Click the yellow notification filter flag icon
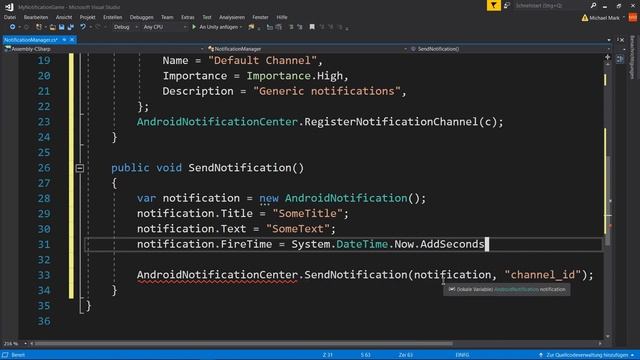 pos(493,5)
